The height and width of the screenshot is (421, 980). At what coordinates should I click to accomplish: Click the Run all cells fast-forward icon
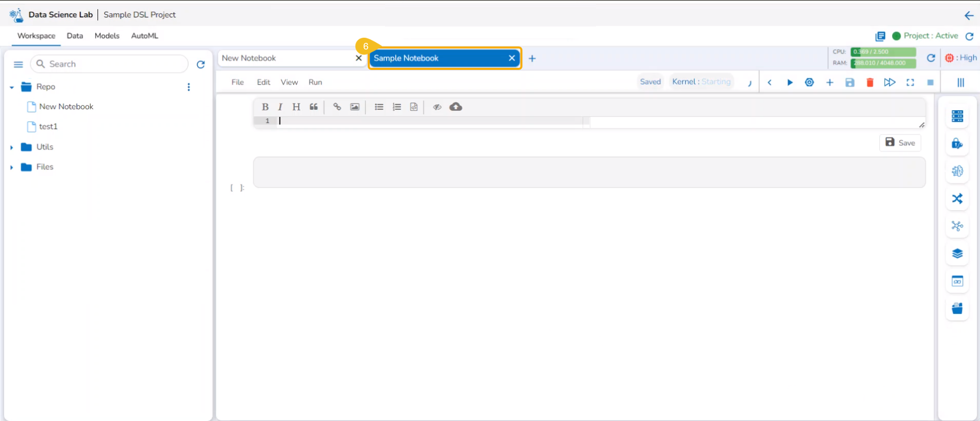[890, 82]
